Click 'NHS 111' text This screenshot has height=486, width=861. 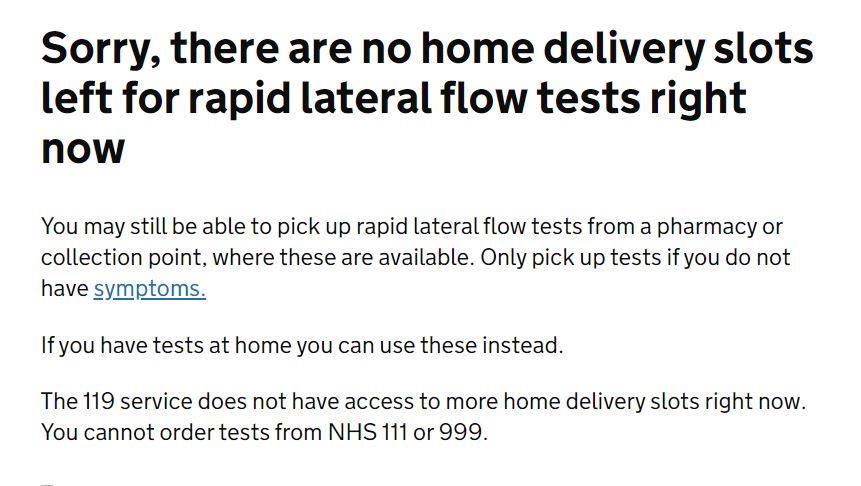point(367,433)
